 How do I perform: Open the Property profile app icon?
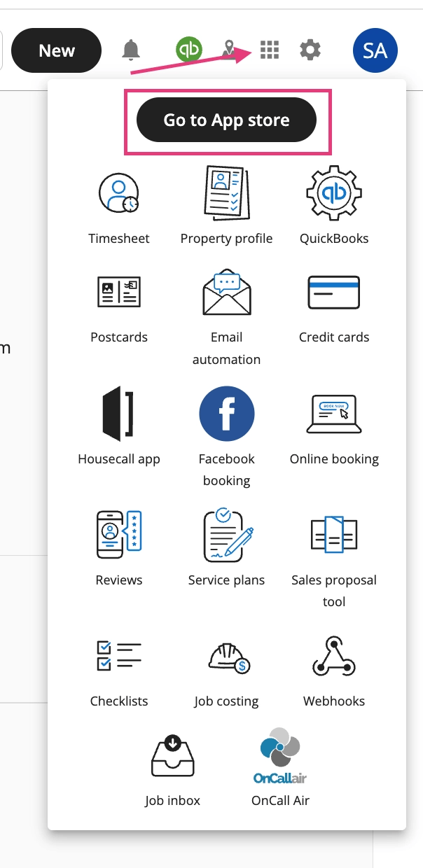226,192
